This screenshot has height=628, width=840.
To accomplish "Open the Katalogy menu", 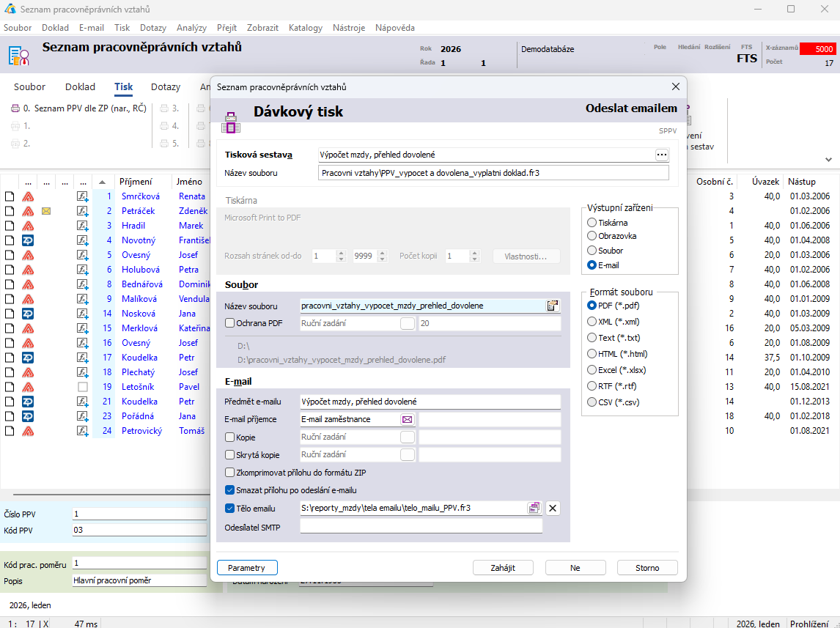I will coord(306,28).
